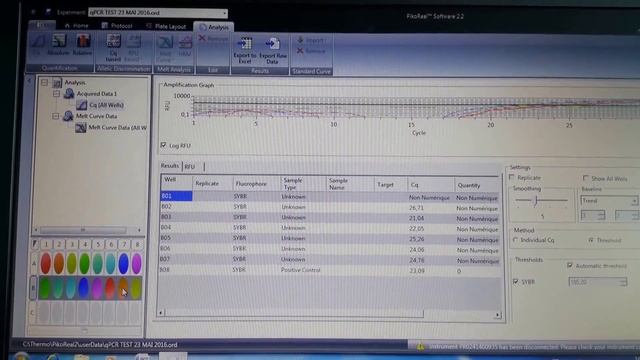Select Cq-based allelic discrimination
Viewport: 640px width, 360px height.
click(x=113, y=47)
